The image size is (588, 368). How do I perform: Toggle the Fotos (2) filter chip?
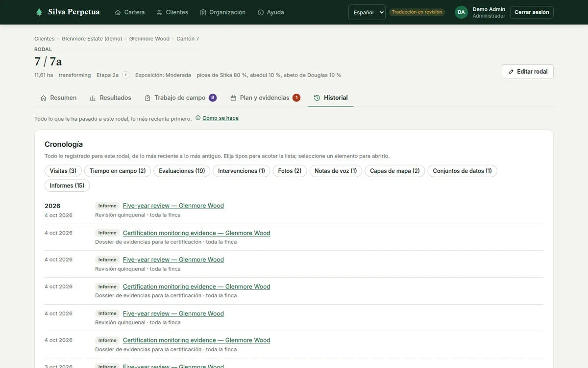[290, 171]
